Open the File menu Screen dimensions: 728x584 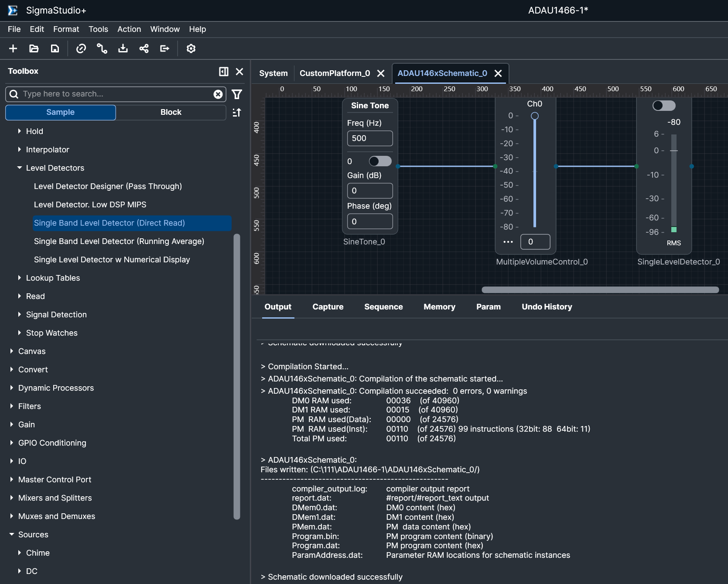point(14,29)
